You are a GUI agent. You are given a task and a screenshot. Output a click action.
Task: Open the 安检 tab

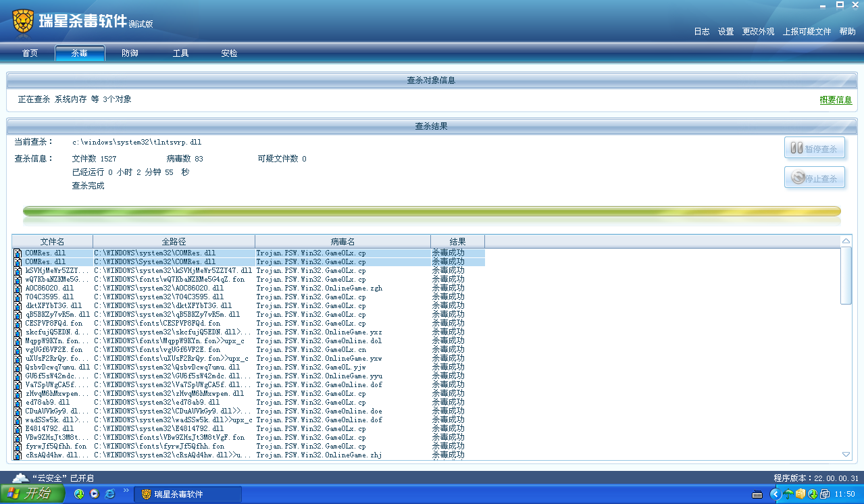tap(229, 53)
